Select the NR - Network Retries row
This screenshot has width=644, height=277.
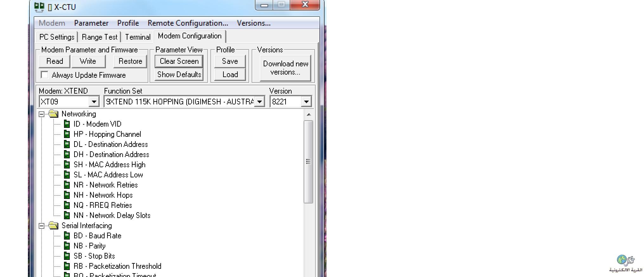point(106,185)
